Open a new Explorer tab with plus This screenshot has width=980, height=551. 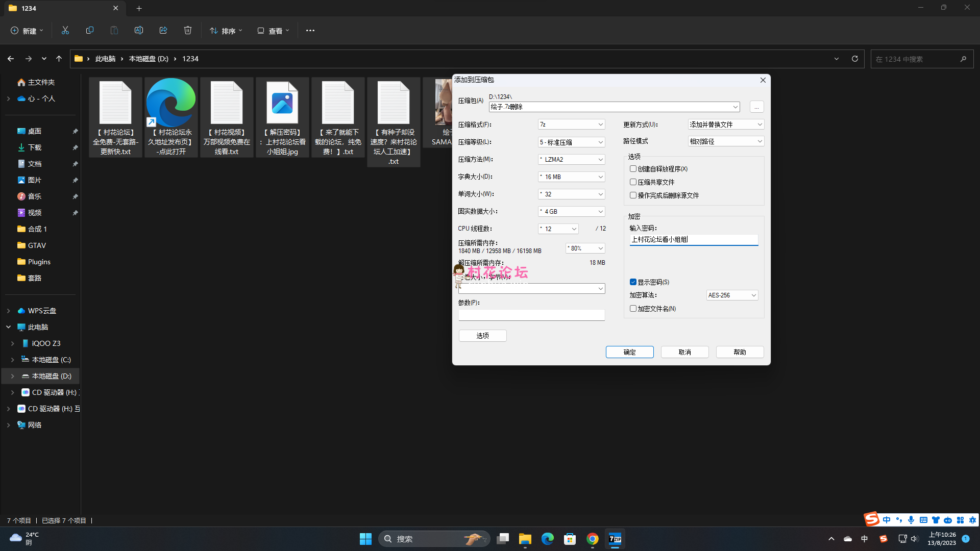(x=139, y=8)
